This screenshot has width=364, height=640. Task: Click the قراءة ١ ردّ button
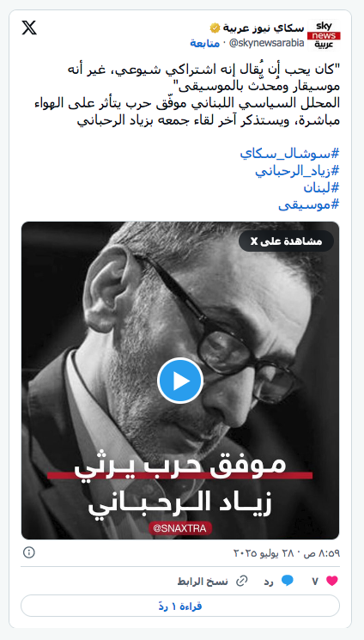(180, 606)
